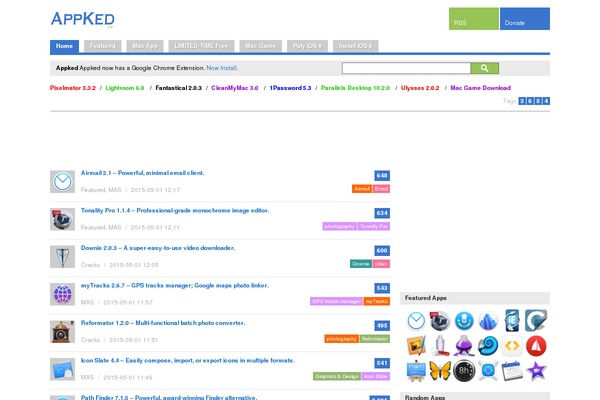600x400 pixels.
Task: Click the magnifying glass search button
Action: point(484,68)
